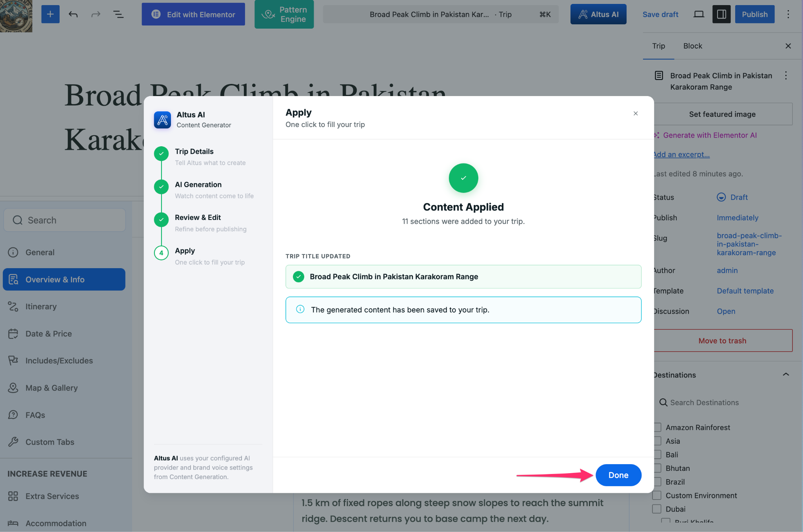Open the Pattern Engine button

[x=284, y=15]
